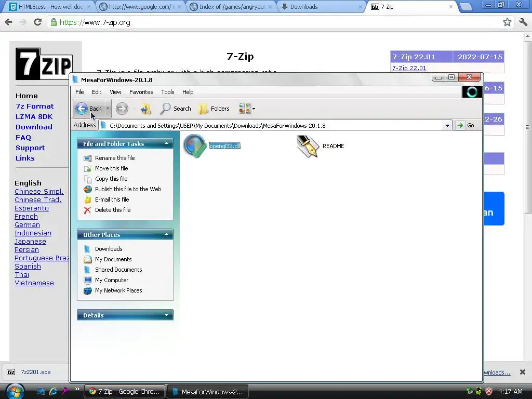Click the new tab button in Chrome
The width and height of the screenshot is (532, 399).
465,6
